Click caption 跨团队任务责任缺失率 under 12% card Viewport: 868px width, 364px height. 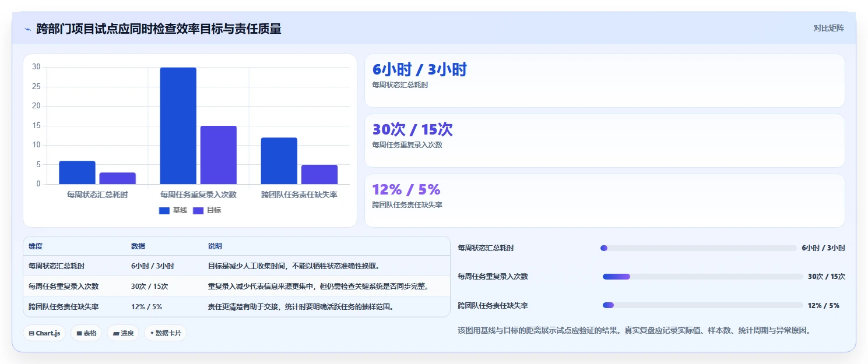(x=407, y=205)
